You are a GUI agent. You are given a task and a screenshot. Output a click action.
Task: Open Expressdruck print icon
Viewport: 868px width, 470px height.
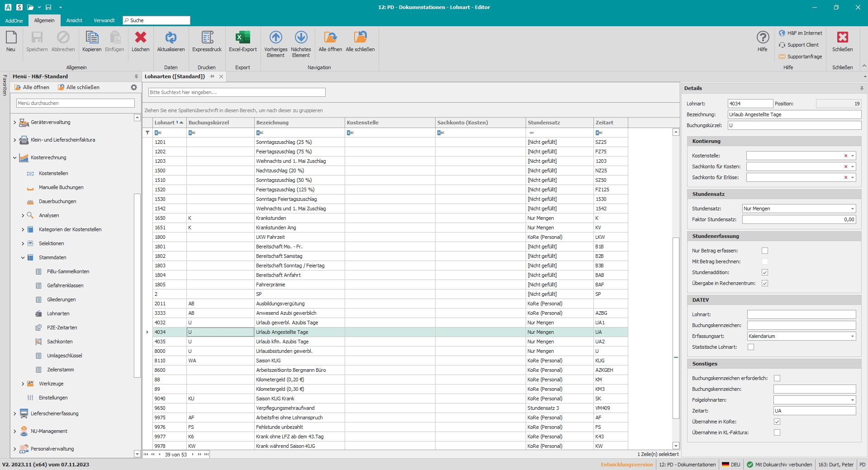207,38
